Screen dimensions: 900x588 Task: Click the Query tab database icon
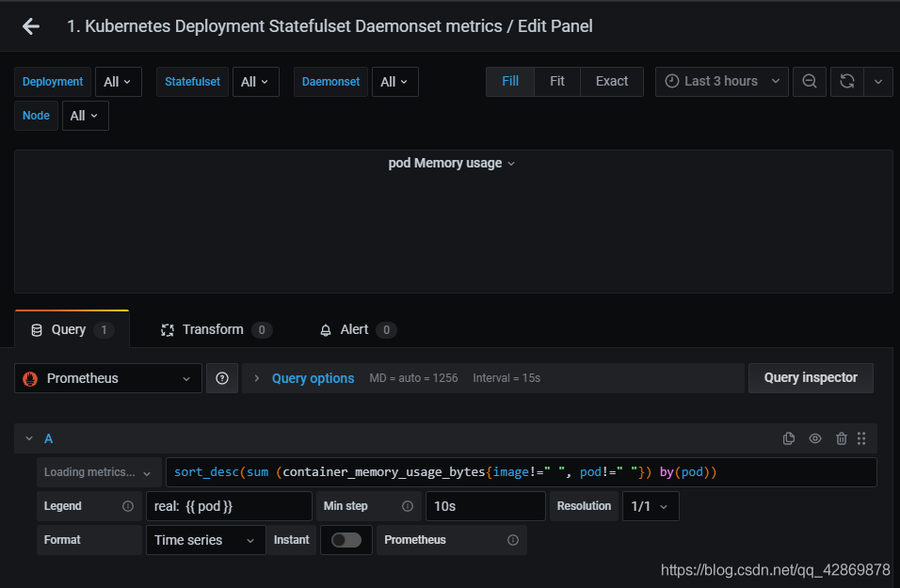(x=37, y=330)
